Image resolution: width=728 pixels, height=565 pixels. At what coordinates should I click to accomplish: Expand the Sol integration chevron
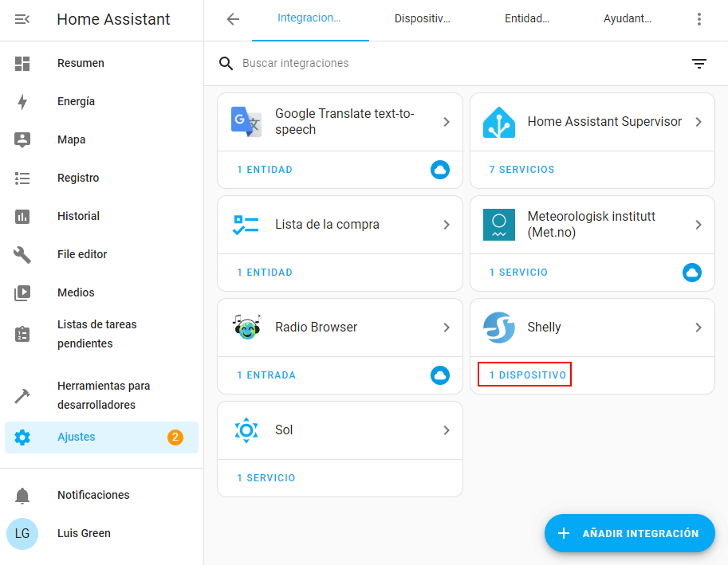click(447, 430)
